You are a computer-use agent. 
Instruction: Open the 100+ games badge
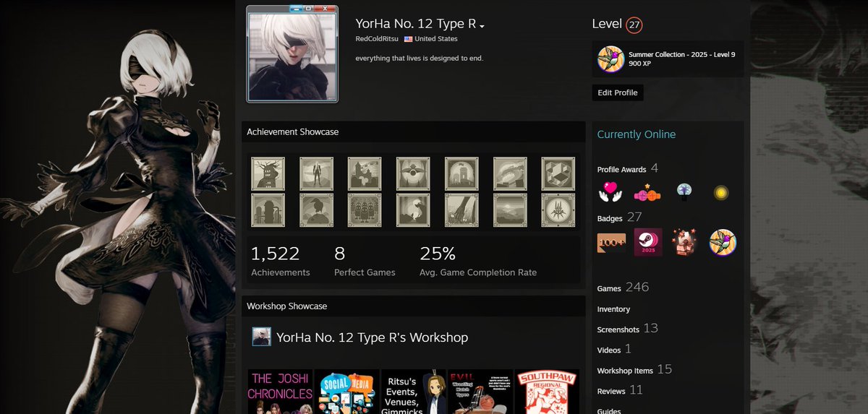611,243
